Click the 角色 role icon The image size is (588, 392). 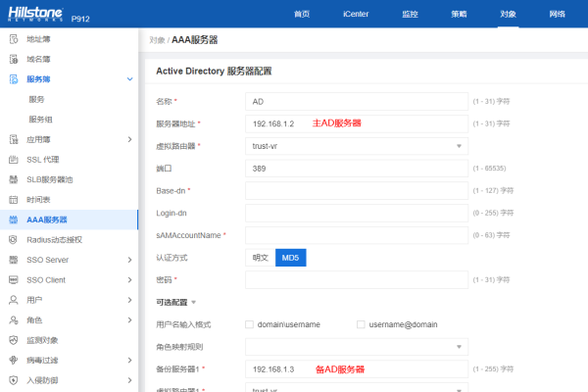pos(14,320)
